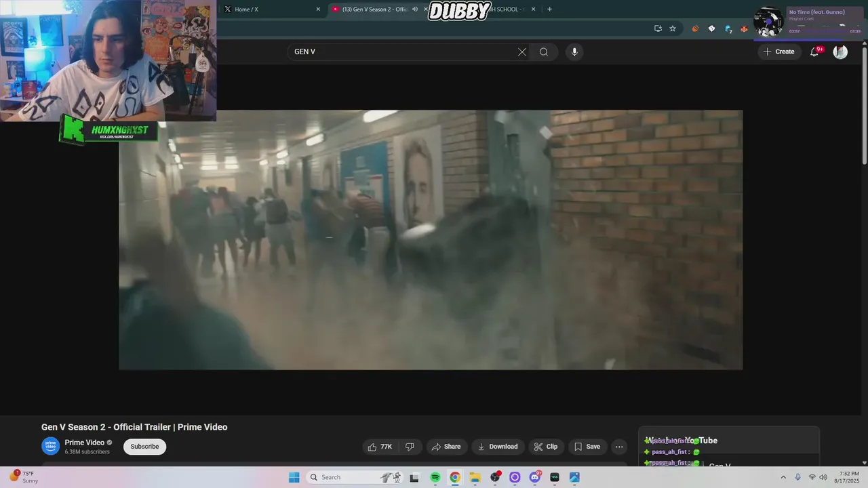Viewport: 868px width, 488px height.
Task: Like the video with 77K likes
Action: 380,447
